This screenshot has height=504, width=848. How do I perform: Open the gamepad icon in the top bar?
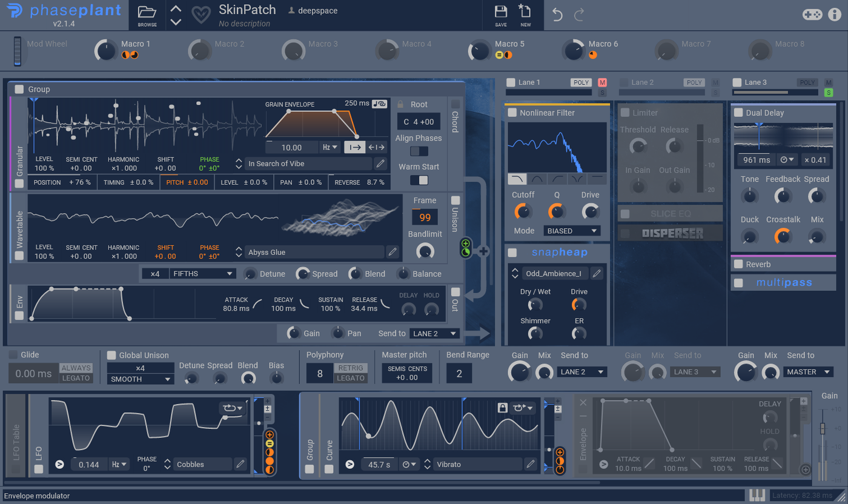point(812,15)
